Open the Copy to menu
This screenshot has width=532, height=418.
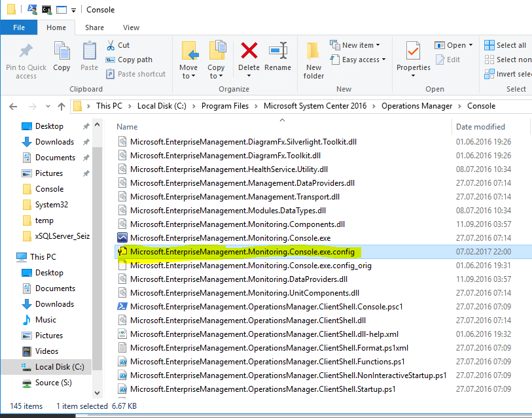click(216, 60)
